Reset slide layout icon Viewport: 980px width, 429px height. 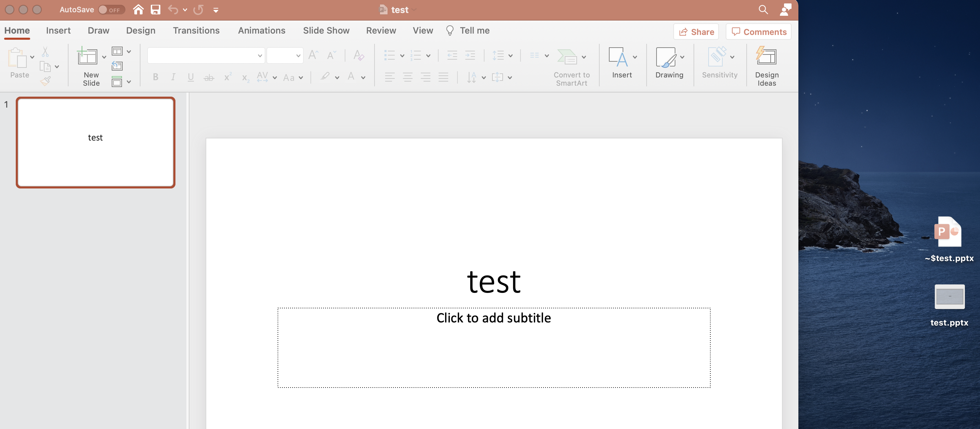[117, 66]
